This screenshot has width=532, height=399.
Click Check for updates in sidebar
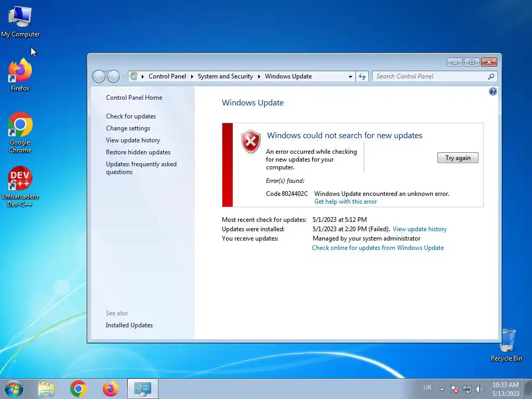[x=131, y=116]
